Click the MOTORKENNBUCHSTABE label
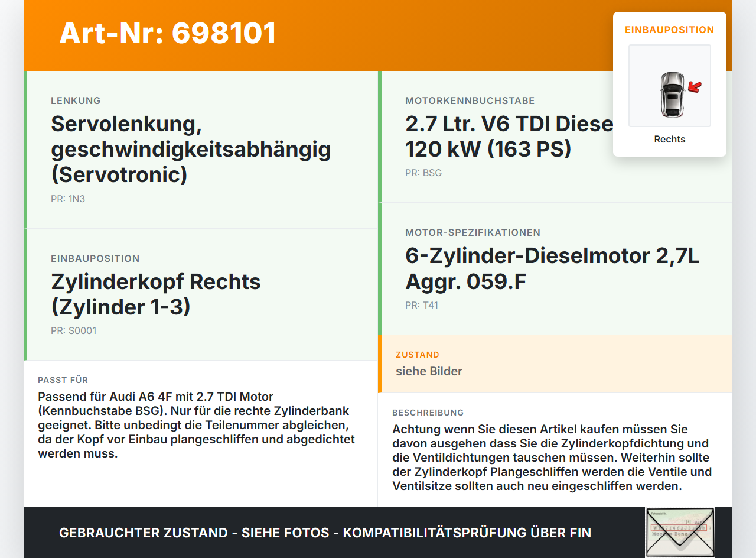 click(470, 101)
